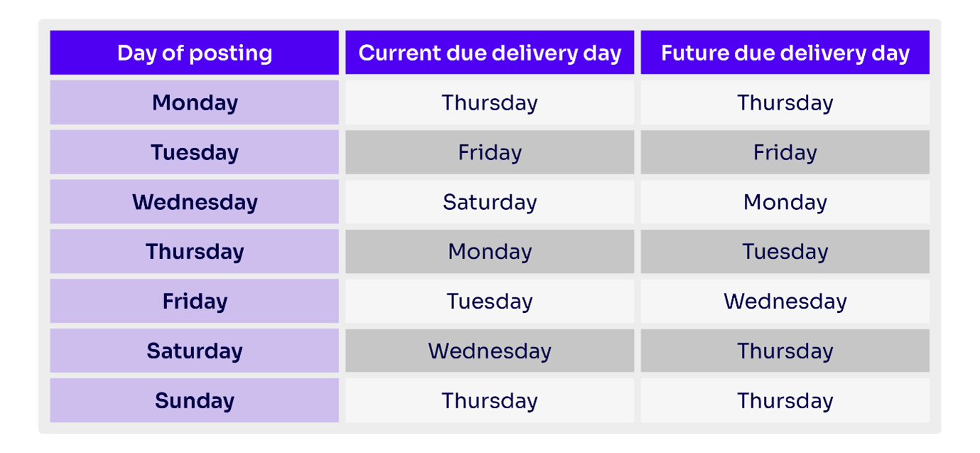Select the Sunday posting day cell
This screenshot has width=980, height=453.
(x=194, y=400)
